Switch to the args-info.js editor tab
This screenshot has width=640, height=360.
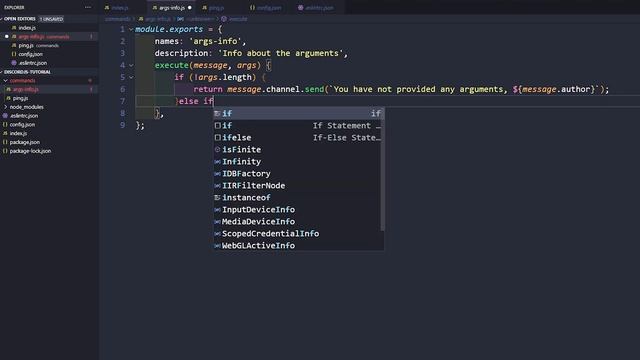pyautogui.click(x=171, y=8)
